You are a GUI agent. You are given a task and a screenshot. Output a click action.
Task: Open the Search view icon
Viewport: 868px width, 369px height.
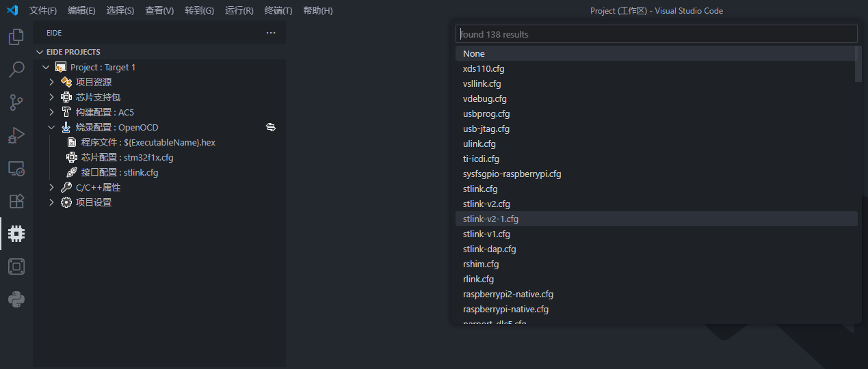(x=16, y=70)
